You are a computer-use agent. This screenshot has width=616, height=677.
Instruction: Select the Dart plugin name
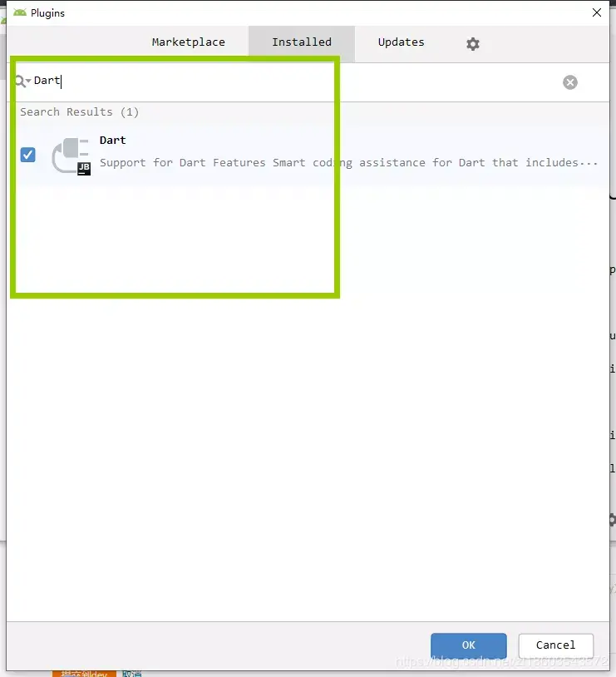113,141
